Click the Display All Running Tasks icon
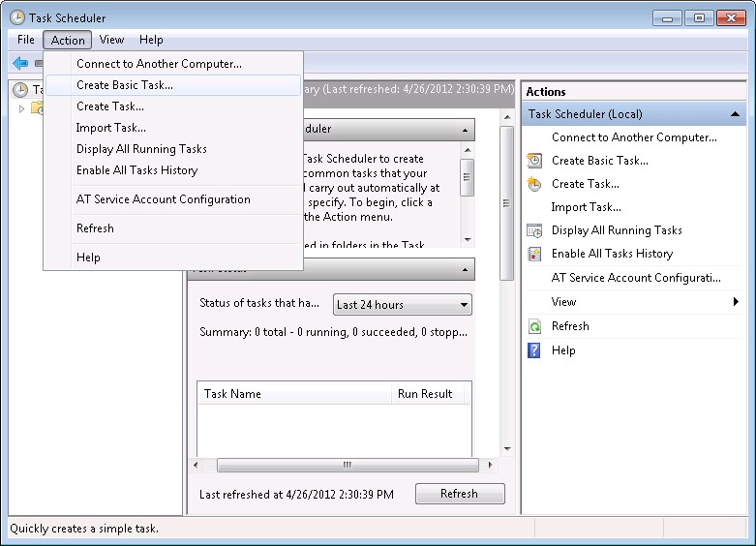The image size is (756, 546). pyautogui.click(x=534, y=230)
